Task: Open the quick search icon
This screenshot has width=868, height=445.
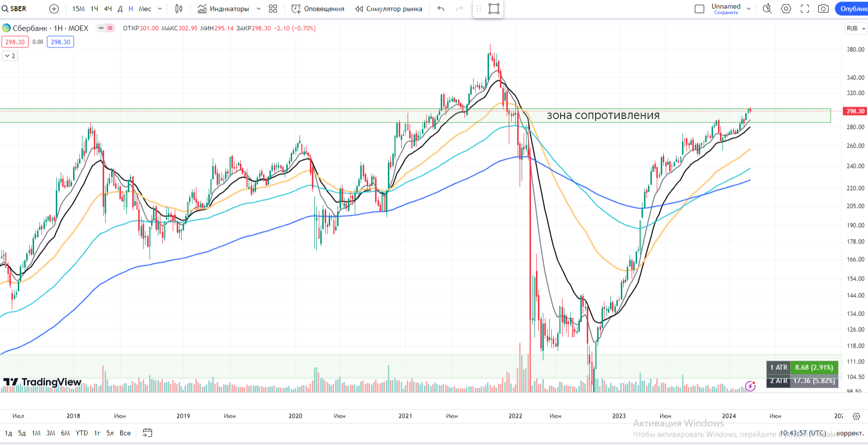Action: point(767,9)
